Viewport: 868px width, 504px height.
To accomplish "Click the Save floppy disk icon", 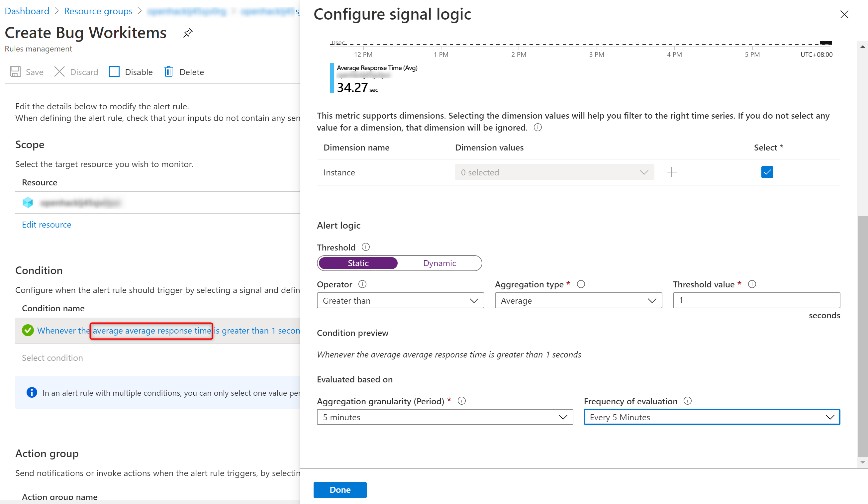I will click(15, 72).
